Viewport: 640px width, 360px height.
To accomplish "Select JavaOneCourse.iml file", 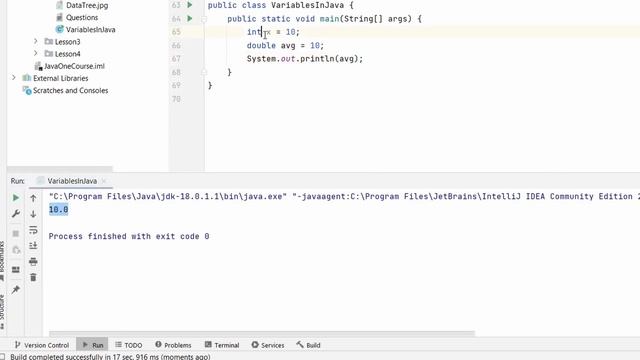I will (x=74, y=66).
